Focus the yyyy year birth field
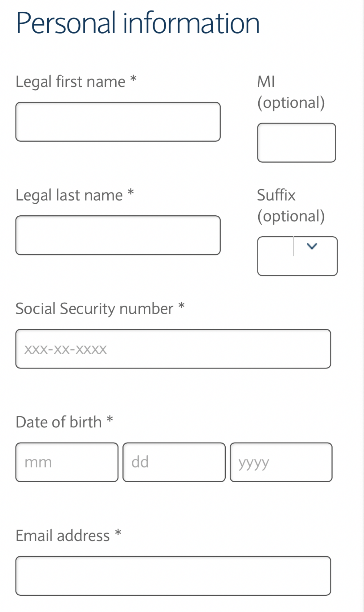This screenshot has width=364, height=612. pyautogui.click(x=281, y=462)
